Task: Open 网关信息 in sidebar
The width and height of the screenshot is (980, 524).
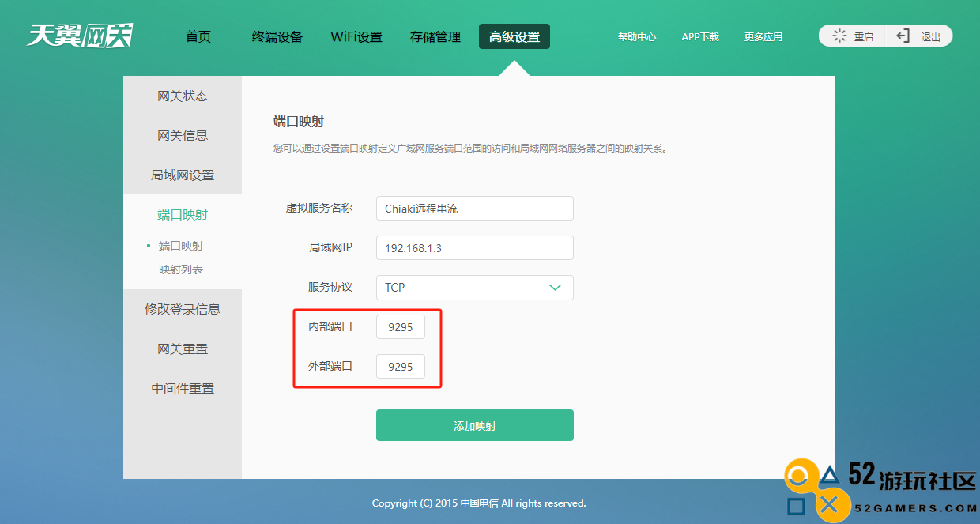Action: pyautogui.click(x=183, y=135)
